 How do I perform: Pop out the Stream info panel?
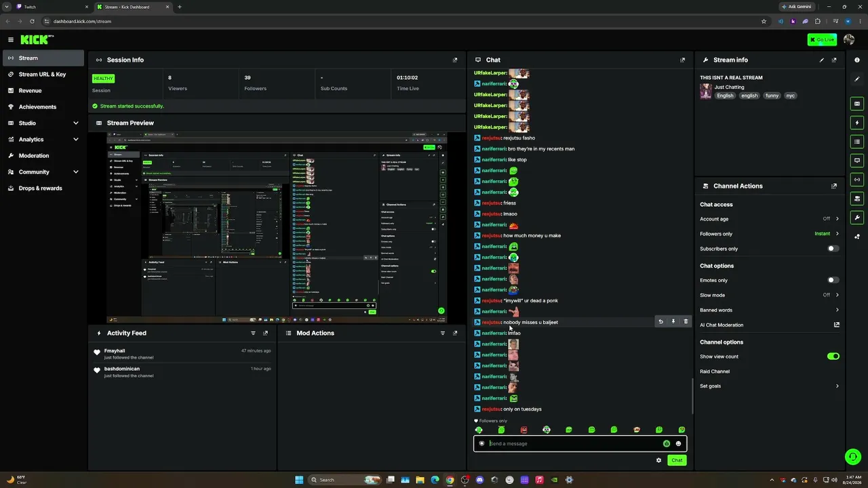click(x=834, y=60)
